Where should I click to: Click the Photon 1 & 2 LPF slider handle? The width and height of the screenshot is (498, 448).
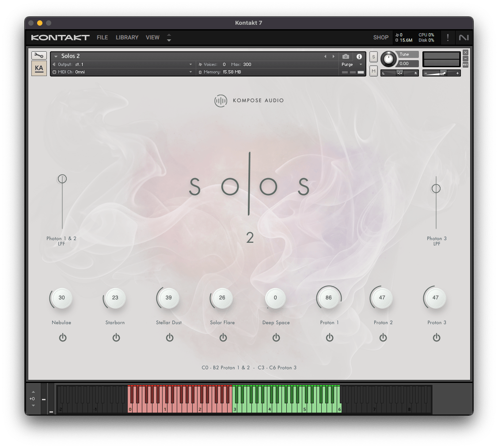(62, 179)
